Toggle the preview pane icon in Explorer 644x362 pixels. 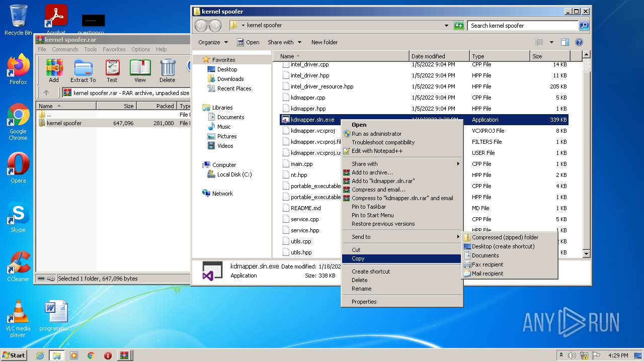[x=565, y=42]
